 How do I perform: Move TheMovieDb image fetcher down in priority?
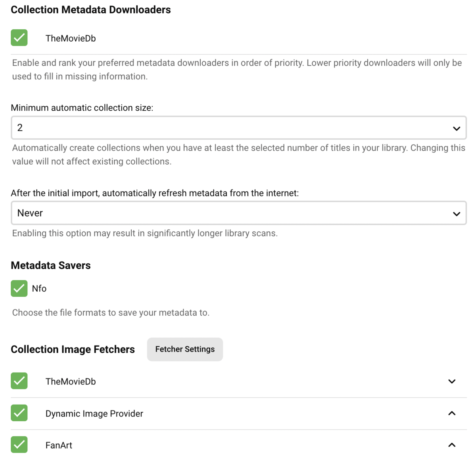coord(451,382)
